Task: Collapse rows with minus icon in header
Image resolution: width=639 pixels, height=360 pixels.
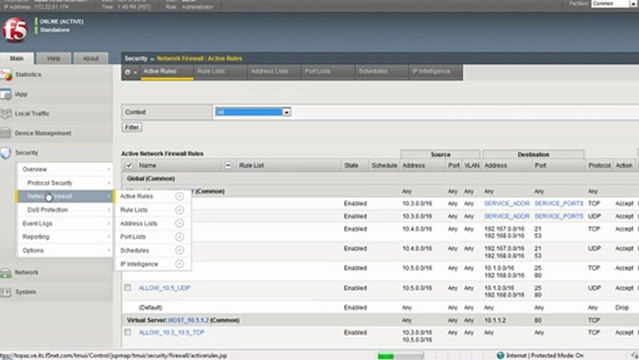Action: pos(228,166)
